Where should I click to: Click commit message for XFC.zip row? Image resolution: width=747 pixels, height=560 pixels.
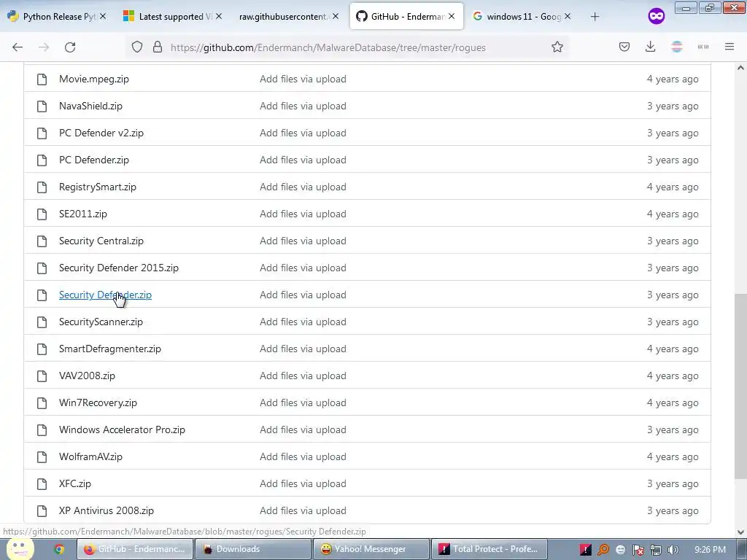point(303,483)
